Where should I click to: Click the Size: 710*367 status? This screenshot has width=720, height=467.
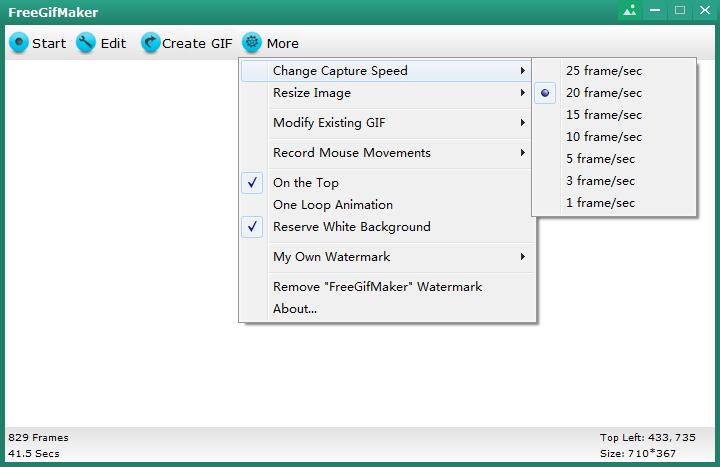tap(638, 454)
